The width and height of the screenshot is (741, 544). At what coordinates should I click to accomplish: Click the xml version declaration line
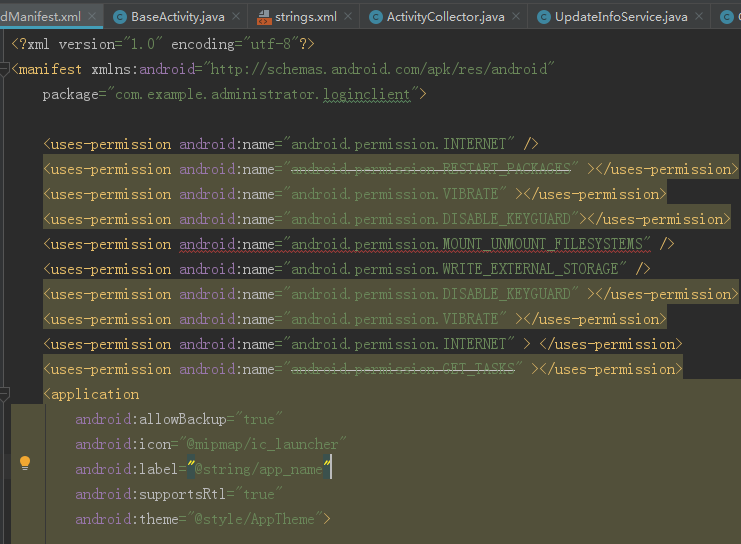tap(163, 44)
